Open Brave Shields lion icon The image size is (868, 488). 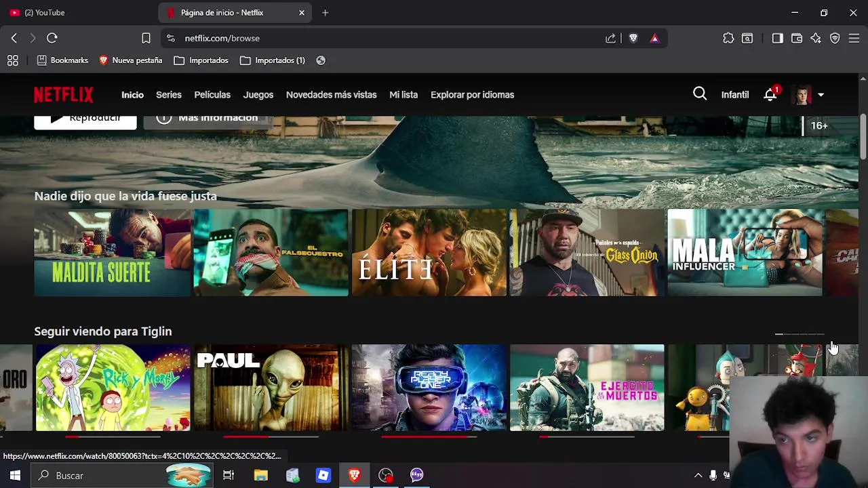[x=633, y=38]
